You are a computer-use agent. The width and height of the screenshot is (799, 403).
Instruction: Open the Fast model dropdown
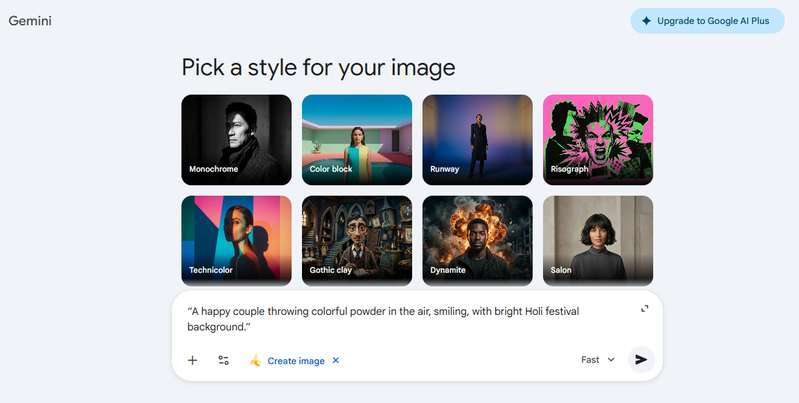pyautogui.click(x=598, y=360)
